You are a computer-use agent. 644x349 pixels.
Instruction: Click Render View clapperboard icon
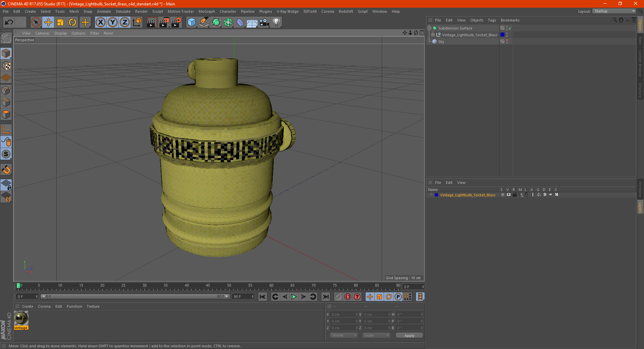coord(152,22)
